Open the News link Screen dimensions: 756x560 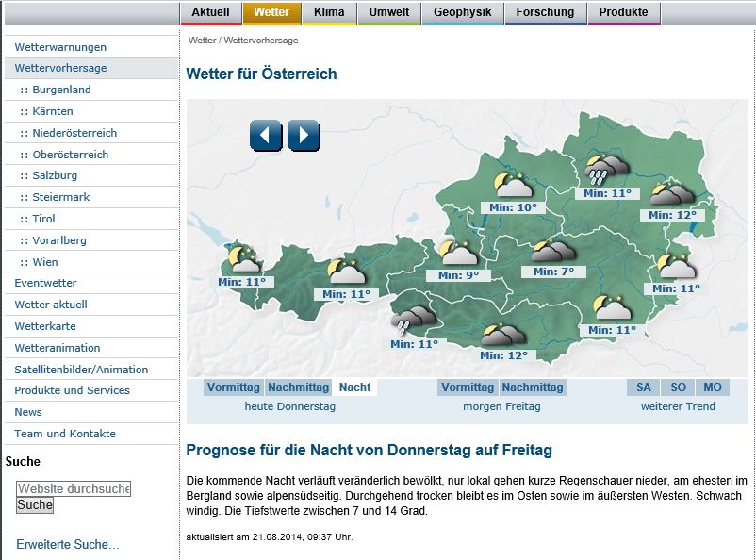pyautogui.click(x=28, y=412)
